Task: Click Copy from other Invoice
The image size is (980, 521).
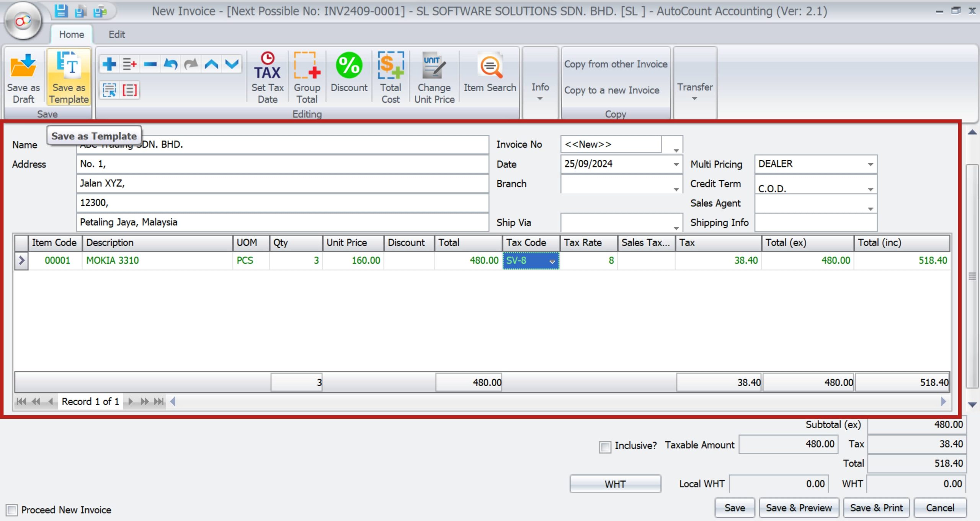Action: point(616,64)
